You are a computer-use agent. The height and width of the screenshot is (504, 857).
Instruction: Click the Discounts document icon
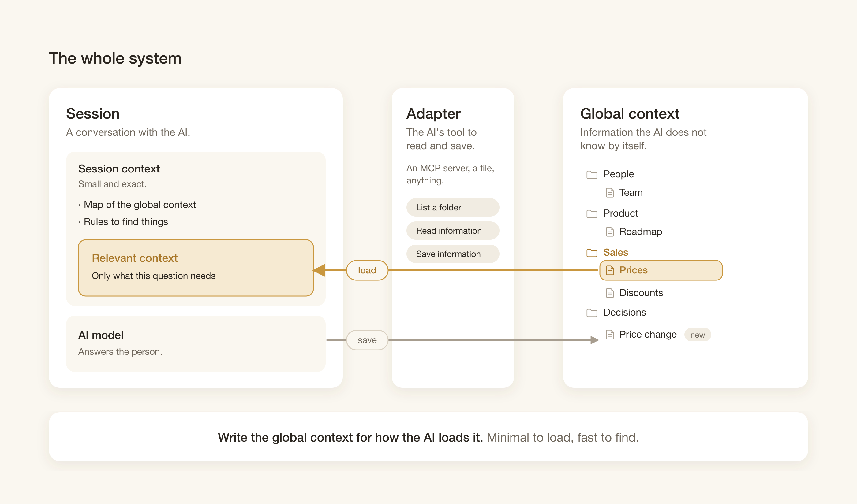pos(610,293)
